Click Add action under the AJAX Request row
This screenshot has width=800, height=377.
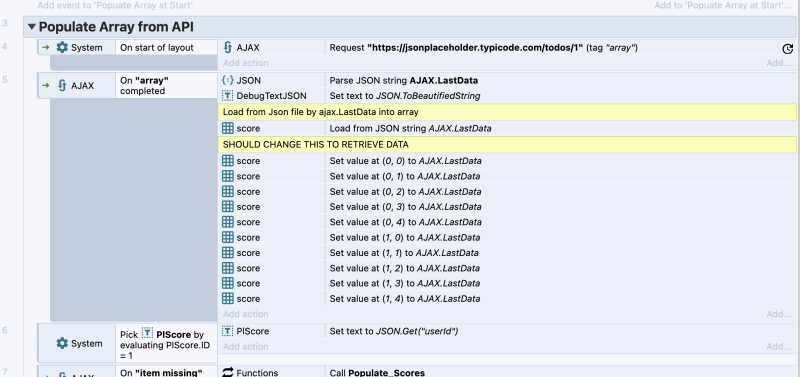click(245, 63)
